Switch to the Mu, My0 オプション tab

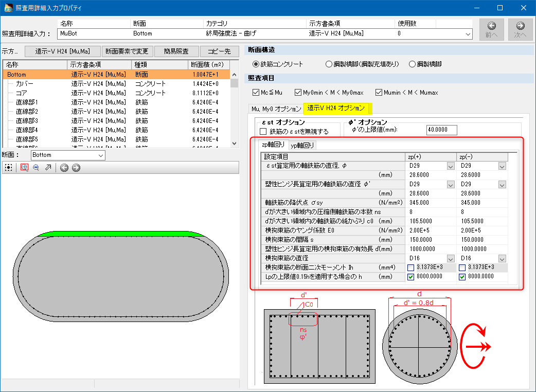[x=276, y=109]
